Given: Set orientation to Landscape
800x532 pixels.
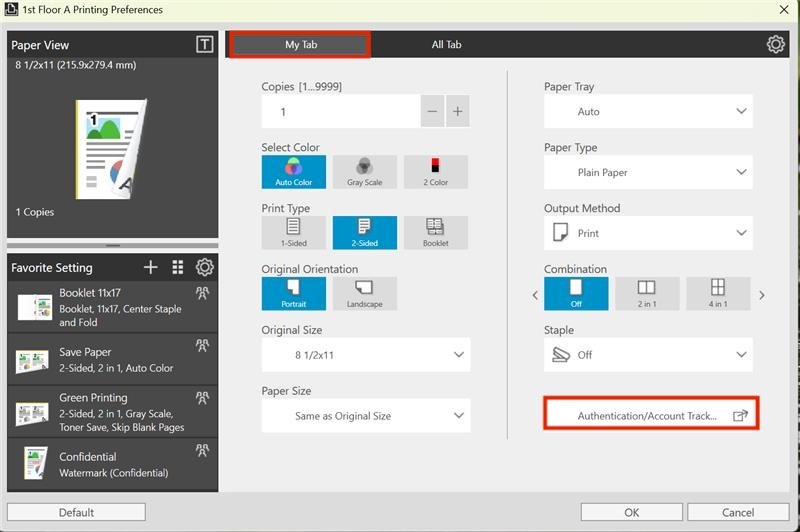Looking at the screenshot, I should [x=364, y=294].
